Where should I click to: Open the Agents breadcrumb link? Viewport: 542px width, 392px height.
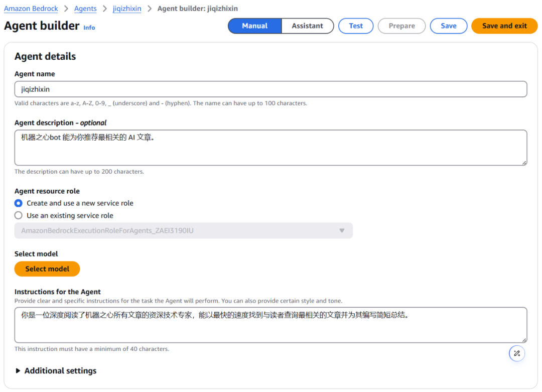(85, 9)
